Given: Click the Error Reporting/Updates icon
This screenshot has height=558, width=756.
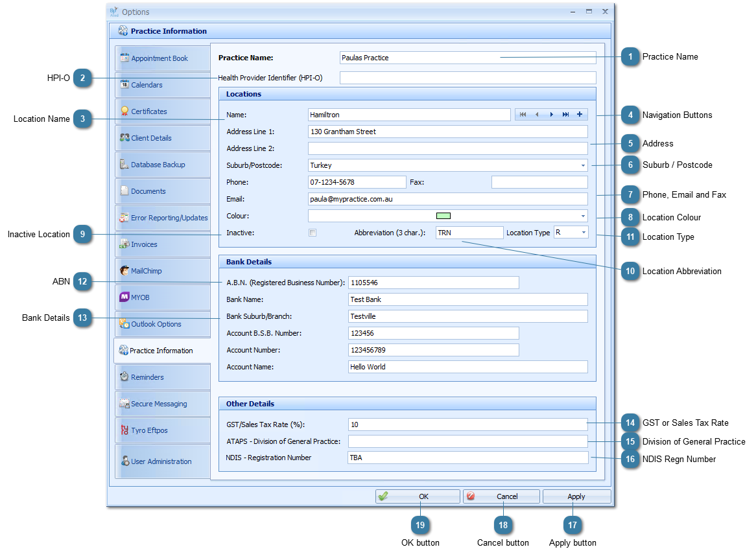Looking at the screenshot, I should coord(124,217).
